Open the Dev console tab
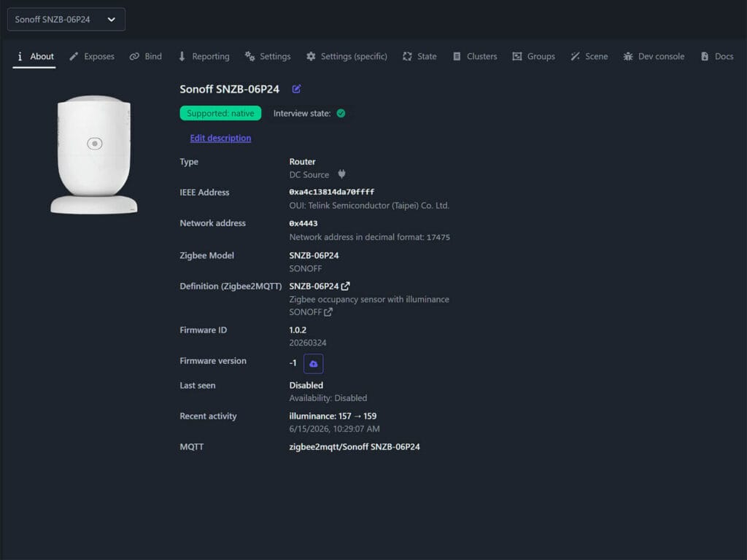Image resolution: width=747 pixels, height=560 pixels. [654, 56]
